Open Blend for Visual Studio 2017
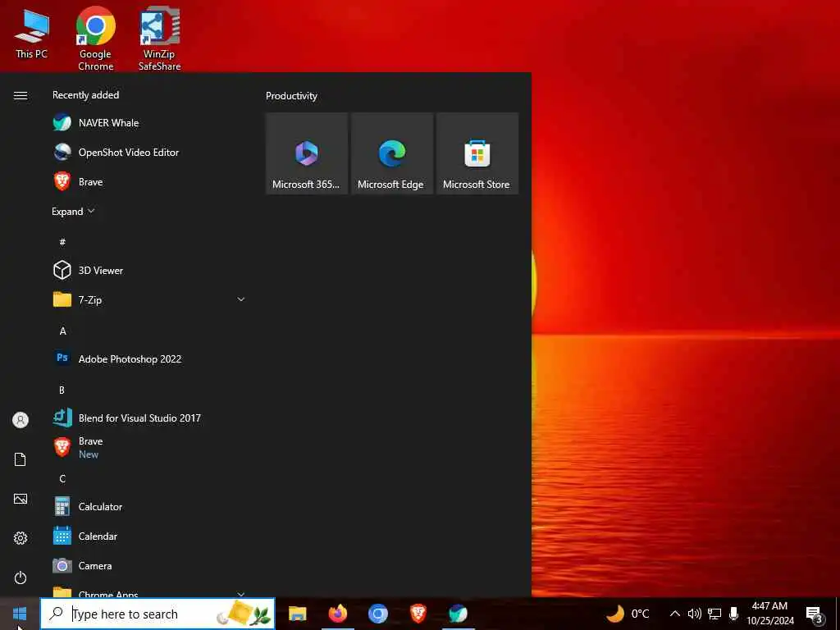Screen dimensions: 840x630 pyautogui.click(x=148, y=418)
